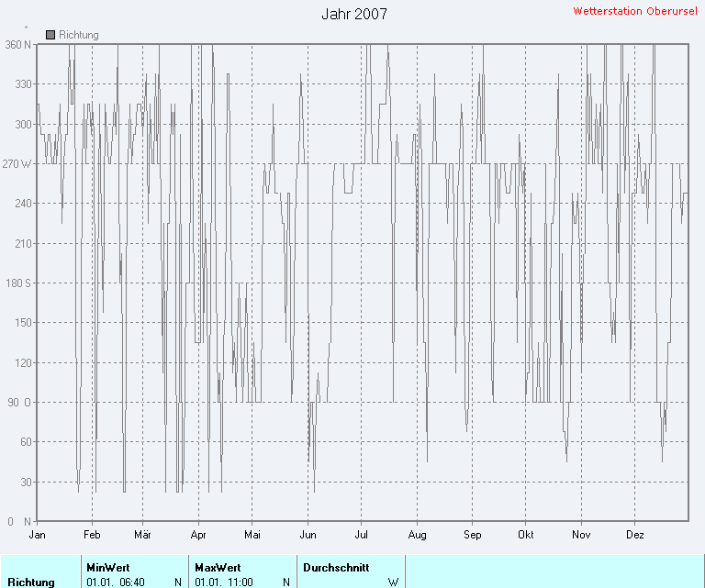This screenshot has height=588, width=705.
Task: Click the MinWert value 01.01. 06:40
Action: tap(116, 582)
